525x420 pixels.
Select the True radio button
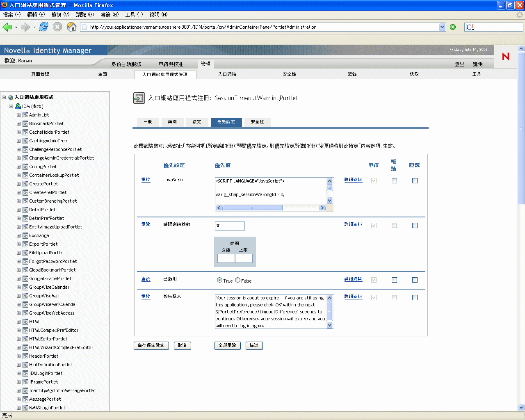pos(219,280)
